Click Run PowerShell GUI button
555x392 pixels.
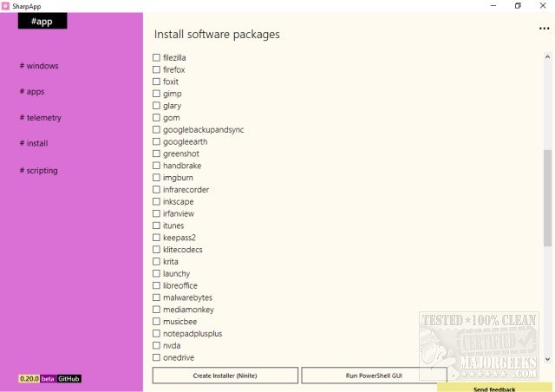point(374,376)
